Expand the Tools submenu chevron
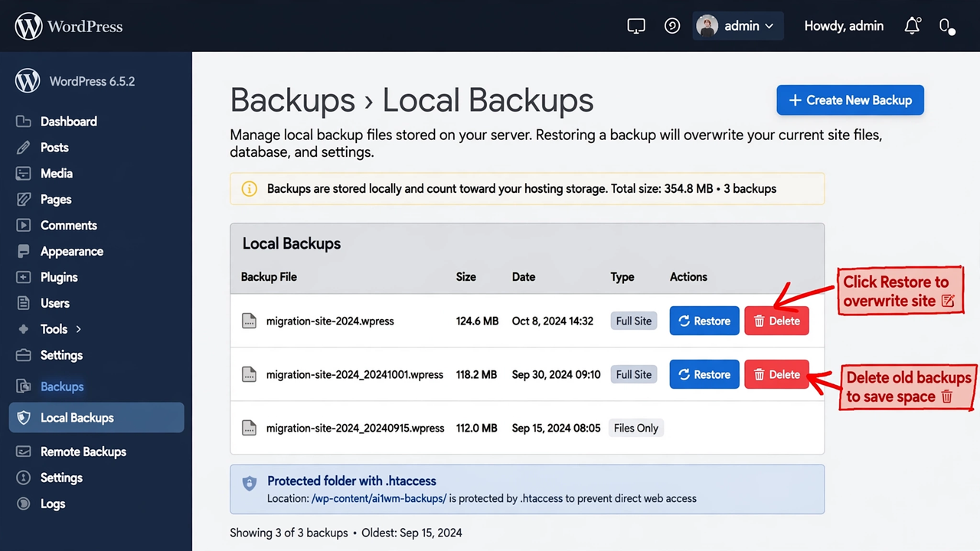Image resolution: width=980 pixels, height=551 pixels. coord(78,329)
